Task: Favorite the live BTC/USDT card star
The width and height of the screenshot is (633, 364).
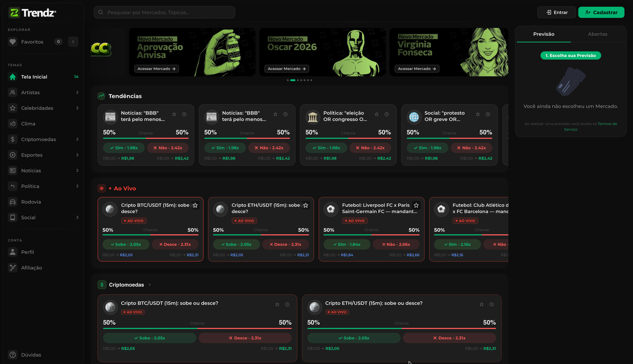Action: (x=195, y=205)
